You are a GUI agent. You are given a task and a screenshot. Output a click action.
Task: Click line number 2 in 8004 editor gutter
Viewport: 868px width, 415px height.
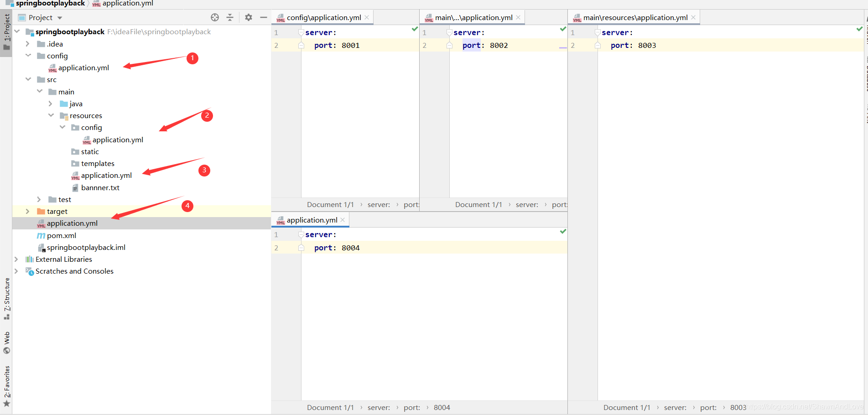point(276,248)
